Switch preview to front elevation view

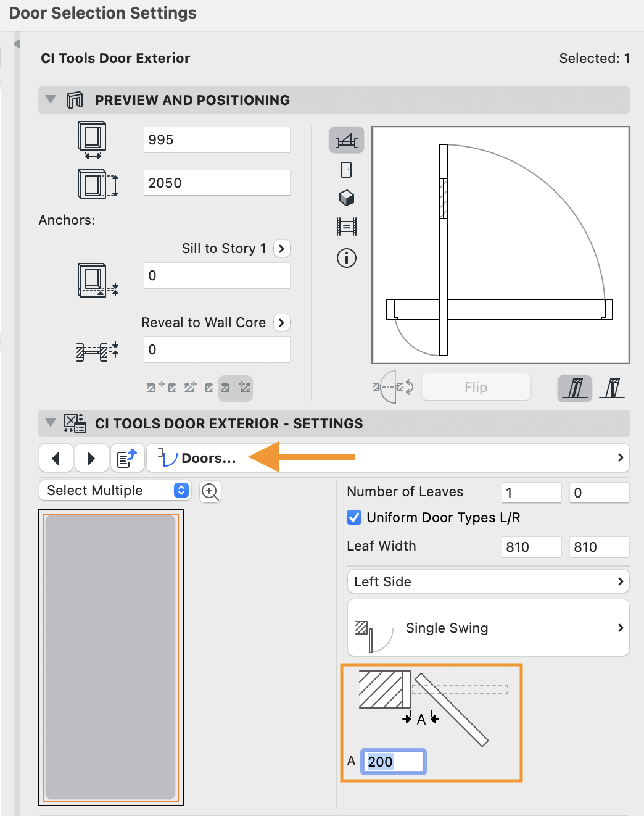[x=347, y=170]
